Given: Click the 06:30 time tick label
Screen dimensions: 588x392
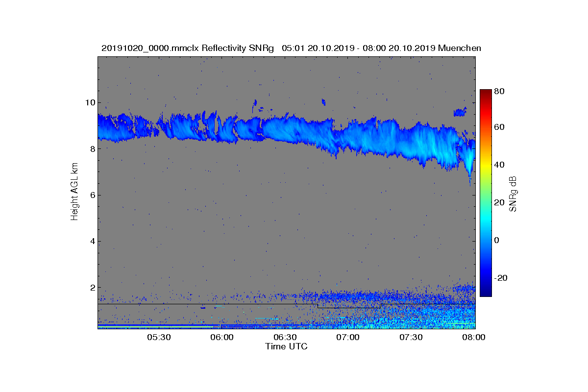Looking at the screenshot, I should pyautogui.click(x=286, y=338).
